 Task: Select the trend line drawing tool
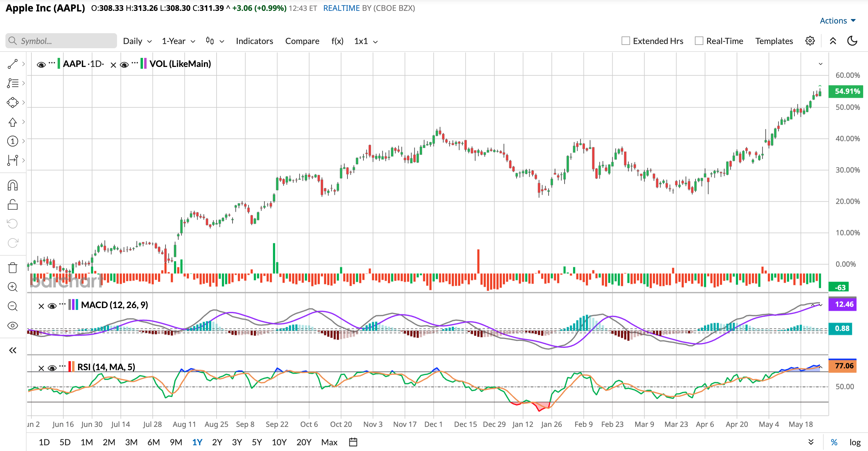click(x=12, y=64)
